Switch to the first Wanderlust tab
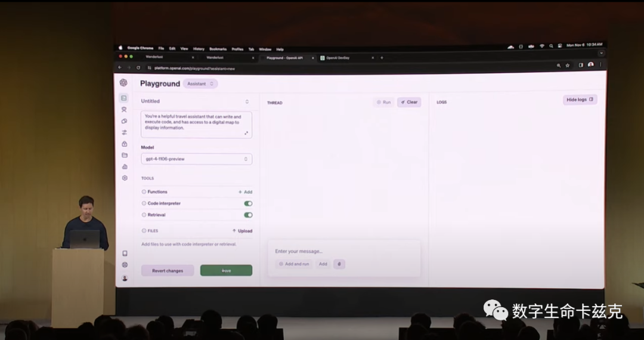This screenshot has height=340, width=644. click(166, 57)
